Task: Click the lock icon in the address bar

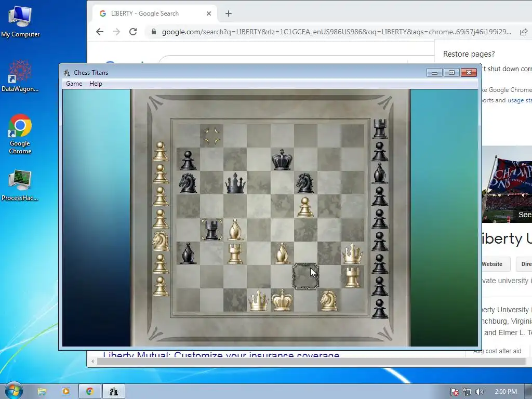Action: coord(154,32)
